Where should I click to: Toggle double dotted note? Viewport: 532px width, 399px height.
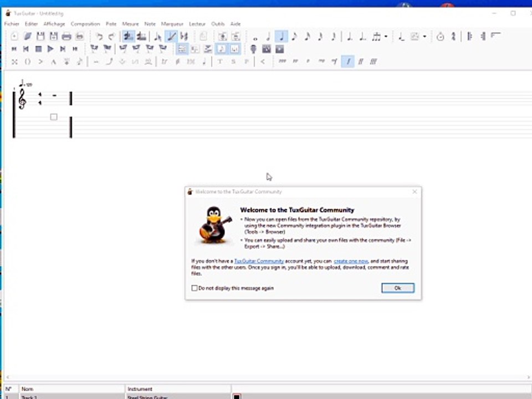pos(362,37)
